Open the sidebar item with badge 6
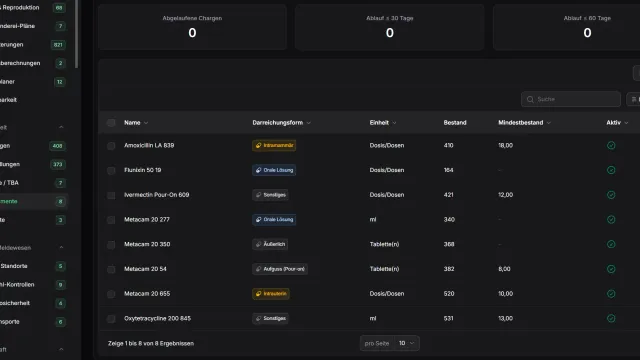Viewport: 640px width, 360px height. [33, 322]
